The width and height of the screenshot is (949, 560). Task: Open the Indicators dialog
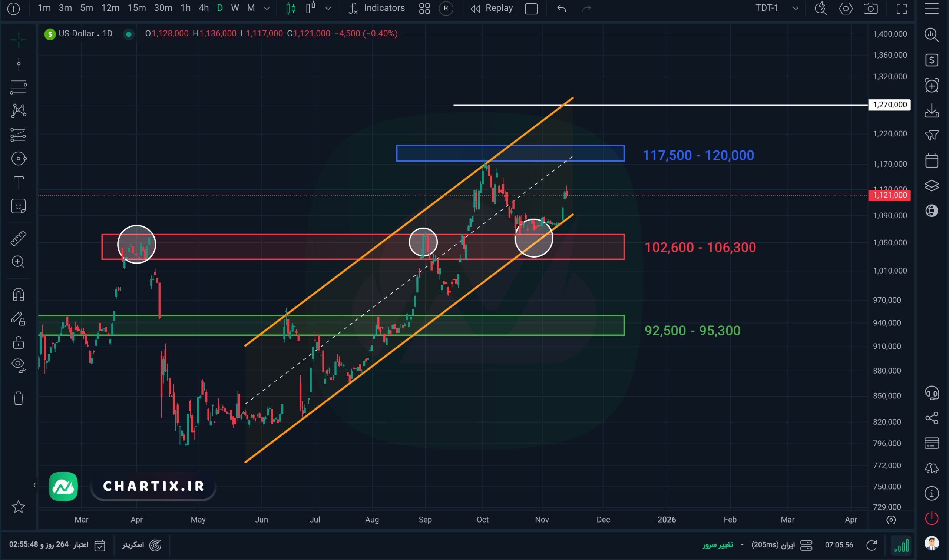pyautogui.click(x=377, y=8)
